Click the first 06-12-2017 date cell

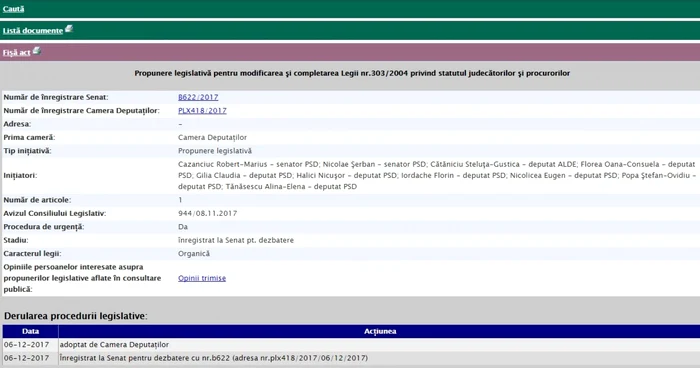(x=26, y=345)
